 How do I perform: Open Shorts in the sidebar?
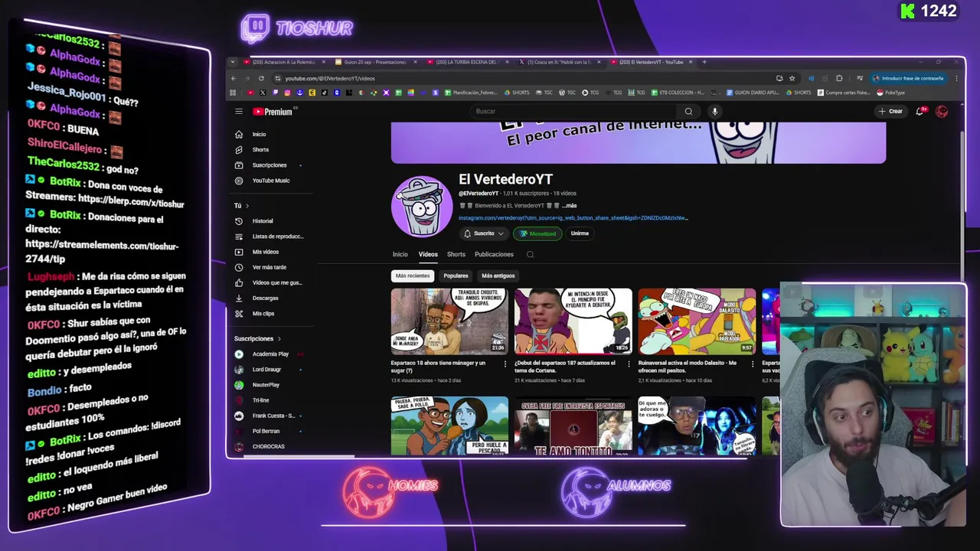click(x=260, y=150)
